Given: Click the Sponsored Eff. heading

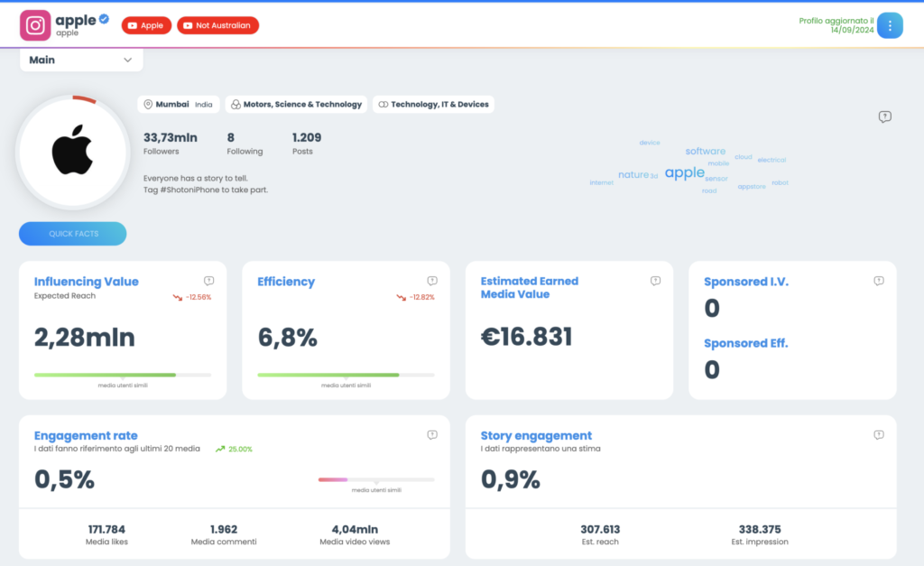Looking at the screenshot, I should (x=745, y=343).
